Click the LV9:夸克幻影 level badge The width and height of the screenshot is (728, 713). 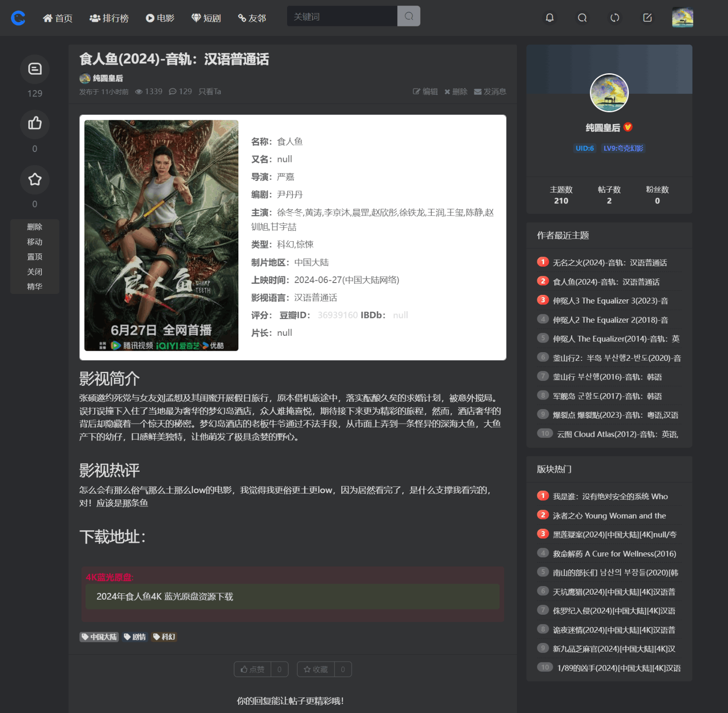tap(623, 148)
